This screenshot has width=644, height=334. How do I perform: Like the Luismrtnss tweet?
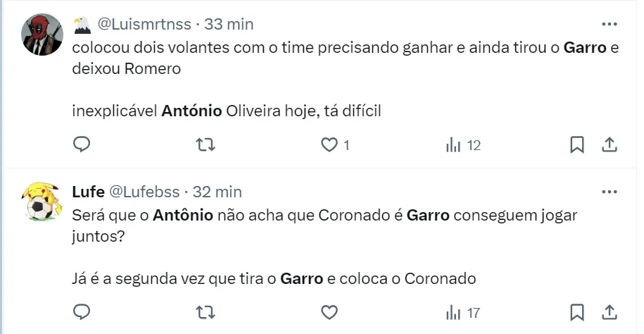[x=329, y=145]
